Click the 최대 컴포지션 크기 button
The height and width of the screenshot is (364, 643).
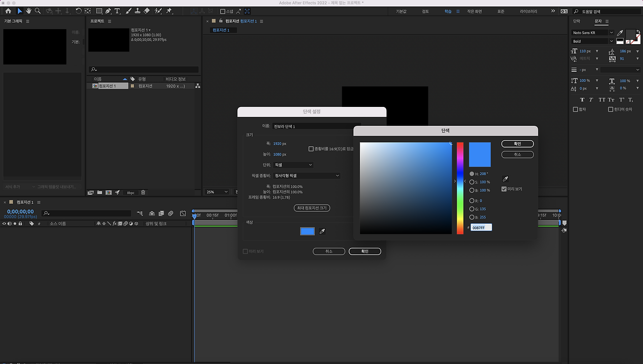click(x=312, y=208)
